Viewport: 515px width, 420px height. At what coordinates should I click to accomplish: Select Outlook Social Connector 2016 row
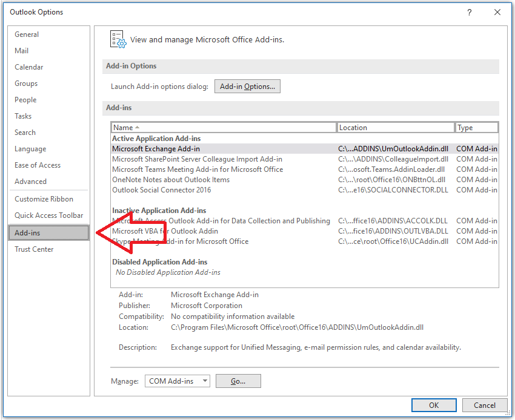pyautogui.click(x=304, y=190)
